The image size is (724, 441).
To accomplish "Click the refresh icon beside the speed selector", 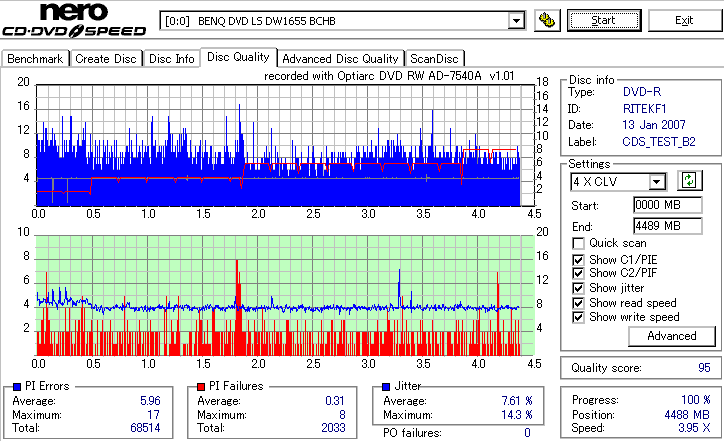I will click(x=689, y=181).
